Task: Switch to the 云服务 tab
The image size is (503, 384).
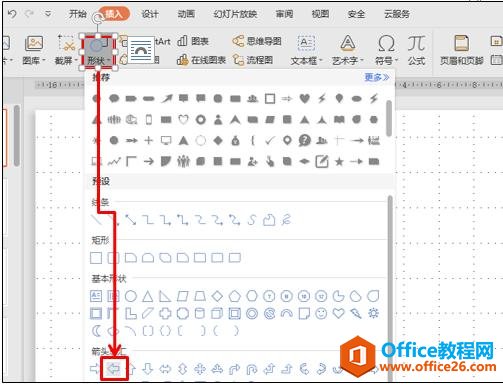Action: click(x=397, y=14)
